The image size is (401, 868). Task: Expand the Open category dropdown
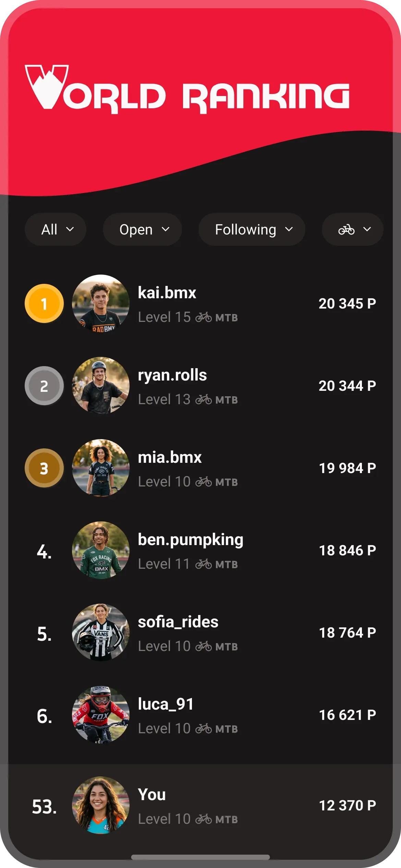(x=142, y=229)
